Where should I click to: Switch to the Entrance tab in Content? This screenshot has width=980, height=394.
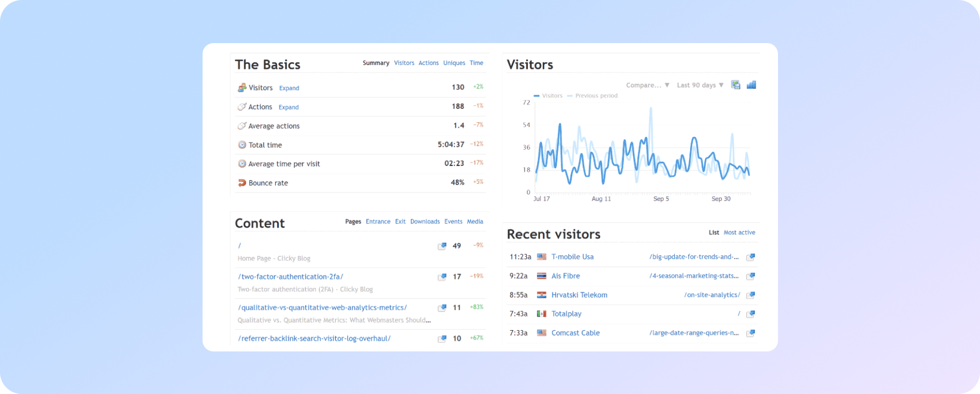tap(378, 222)
